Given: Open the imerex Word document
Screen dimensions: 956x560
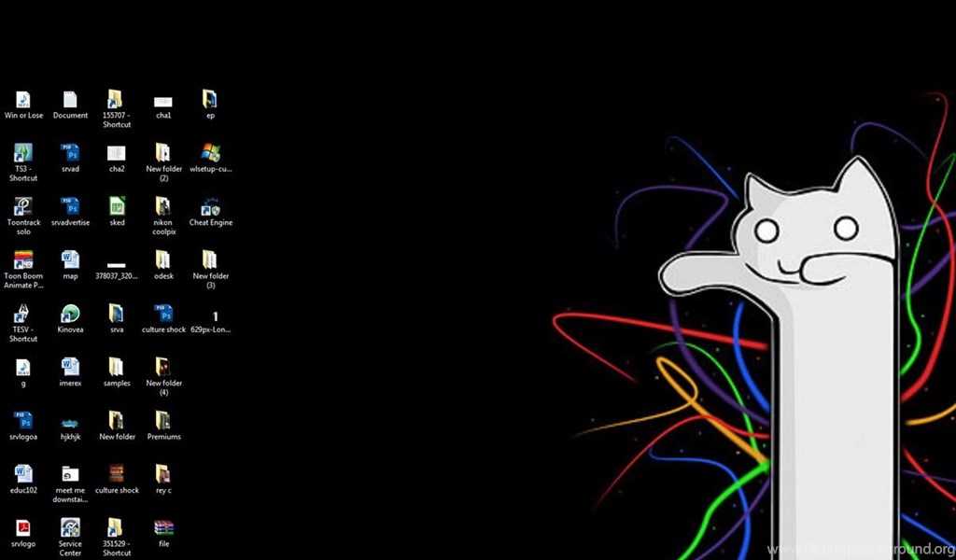Looking at the screenshot, I should (70, 367).
